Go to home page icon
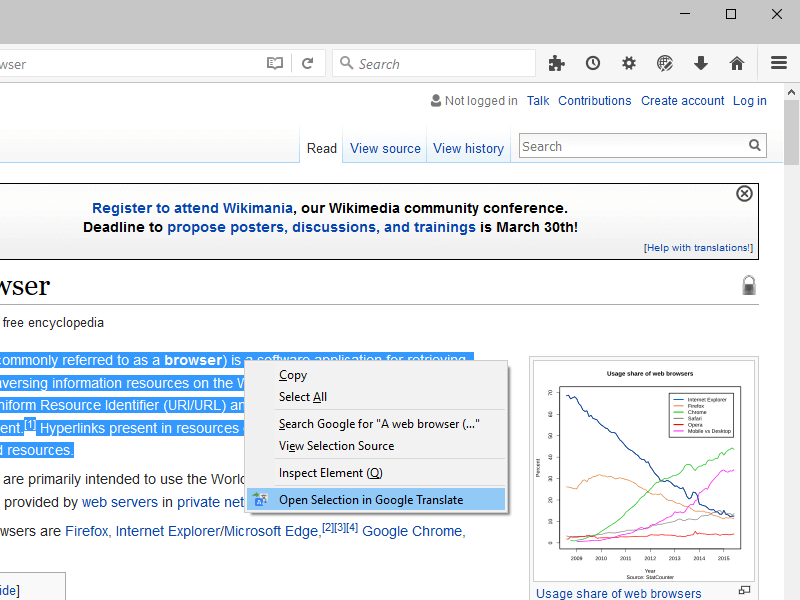The height and width of the screenshot is (600, 800). tap(737, 63)
